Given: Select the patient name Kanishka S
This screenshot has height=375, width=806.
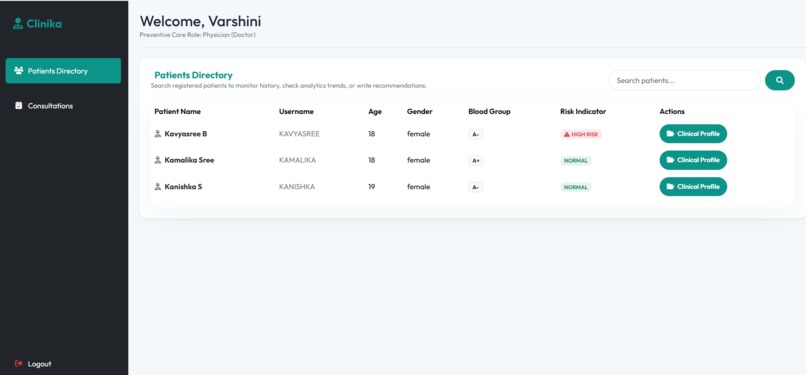Looking at the screenshot, I should 183,186.
